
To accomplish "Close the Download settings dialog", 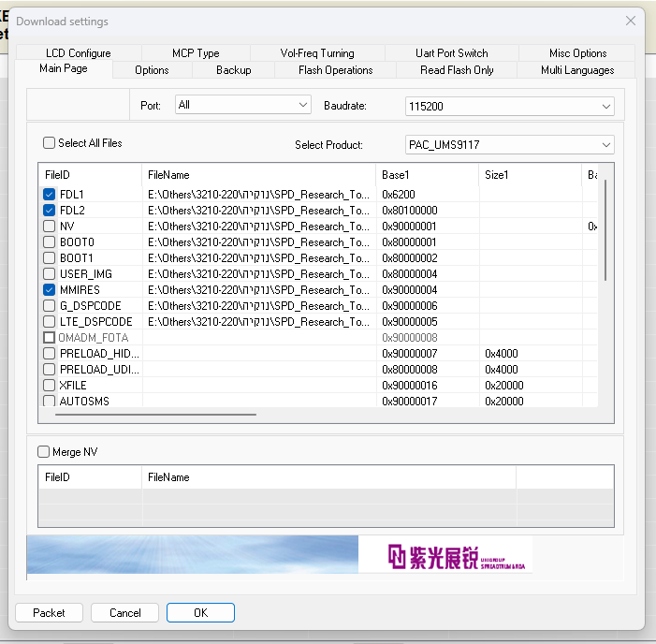I will click(631, 21).
